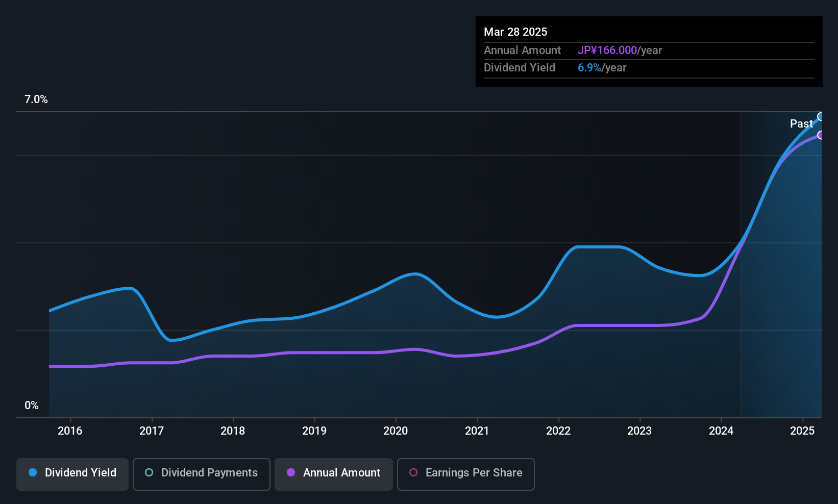Select purple endpoint marker on Annual Amount line
The image size is (838, 504).
[x=821, y=135]
